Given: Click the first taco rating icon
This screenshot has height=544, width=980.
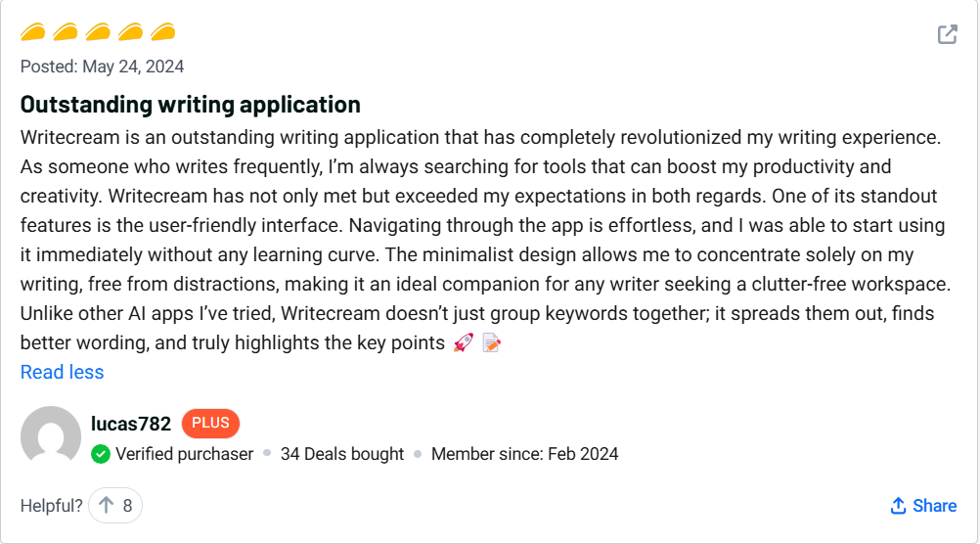Looking at the screenshot, I should point(33,32).
